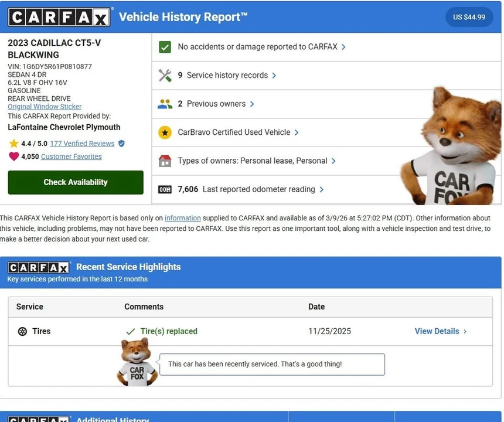
Task: Expand the no accidents reported chevron
Action: (343, 47)
